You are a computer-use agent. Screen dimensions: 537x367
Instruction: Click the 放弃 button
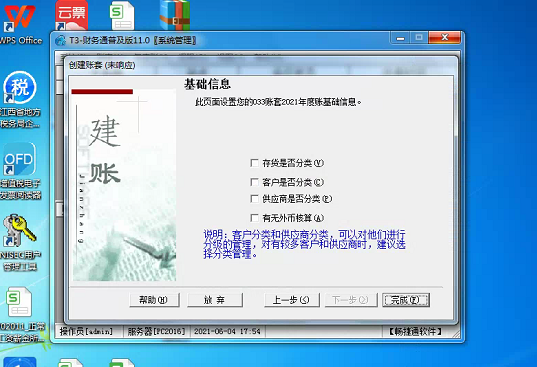pos(215,300)
